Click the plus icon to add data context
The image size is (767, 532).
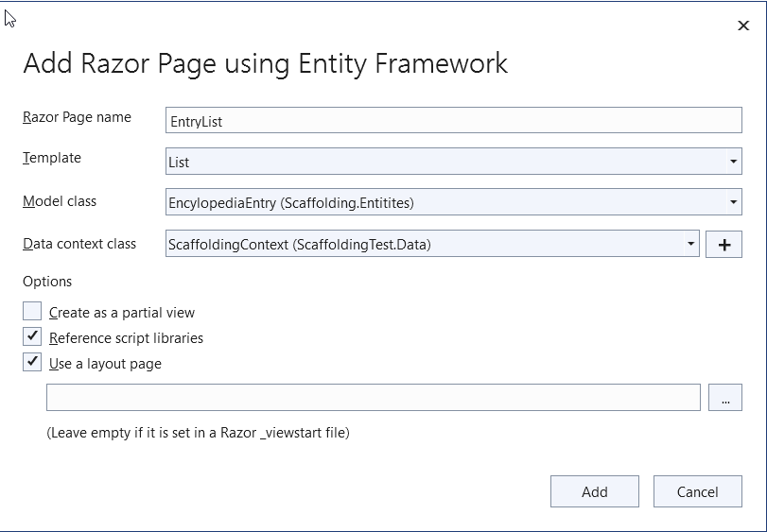tap(723, 244)
